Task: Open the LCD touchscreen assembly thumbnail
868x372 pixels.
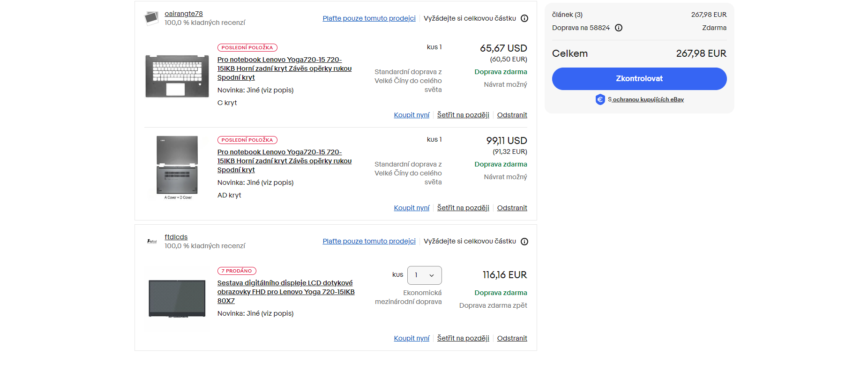Action: (177, 298)
